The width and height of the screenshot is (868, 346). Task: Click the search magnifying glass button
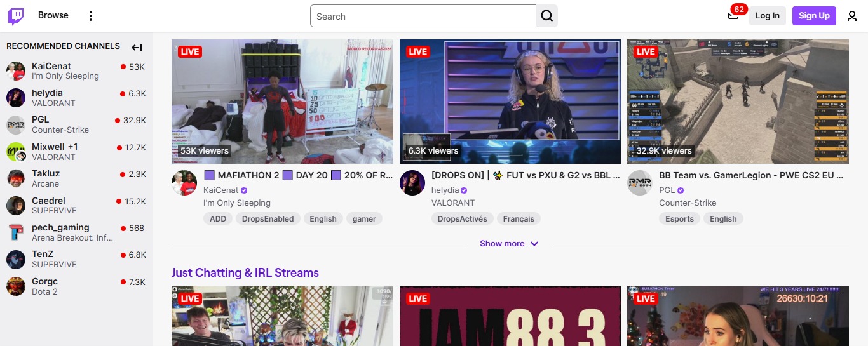pos(546,16)
